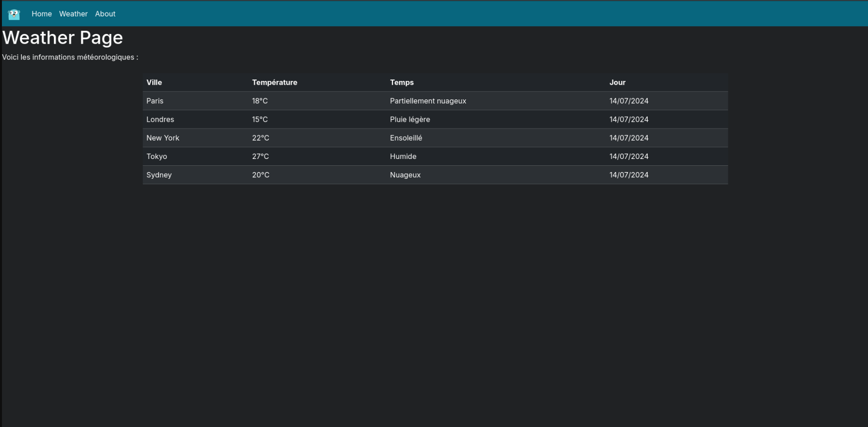Click the Go gopher logo icon
This screenshot has width=868, height=427.
tap(14, 14)
